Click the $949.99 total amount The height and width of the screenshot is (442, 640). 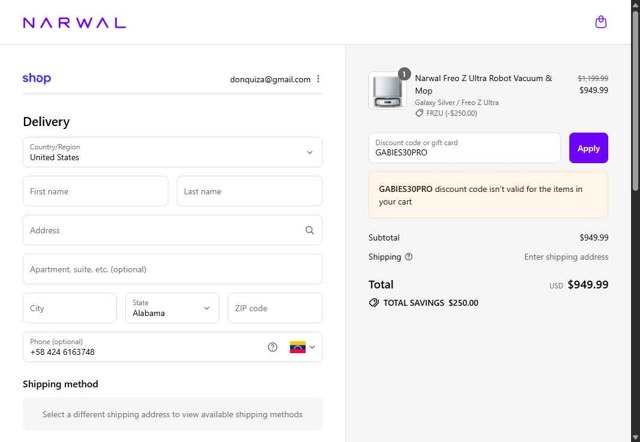point(588,284)
